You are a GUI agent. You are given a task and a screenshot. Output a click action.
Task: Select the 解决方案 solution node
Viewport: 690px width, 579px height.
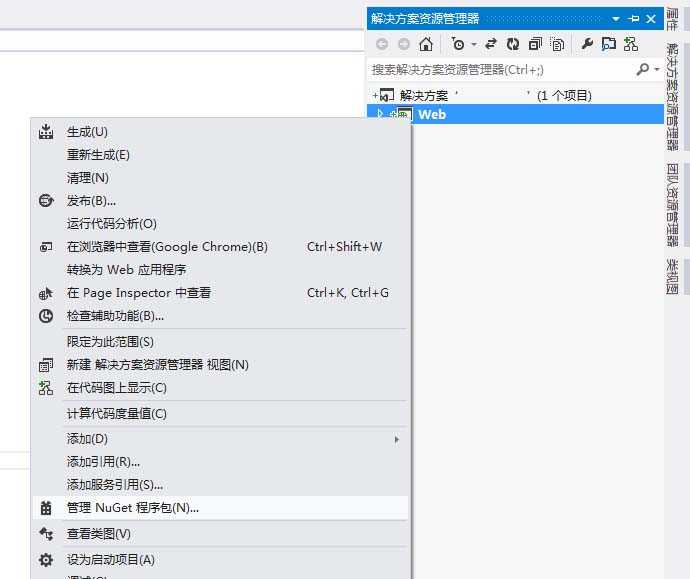coord(515,95)
